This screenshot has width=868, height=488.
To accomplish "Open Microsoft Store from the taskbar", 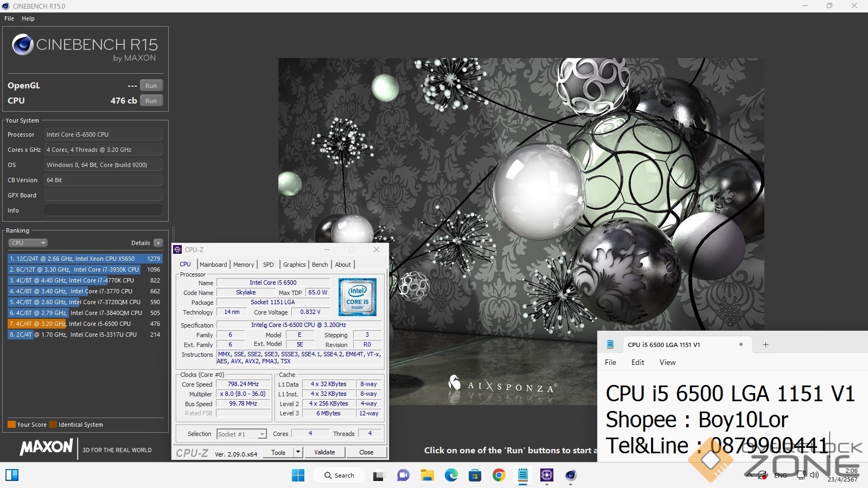I will [475, 476].
